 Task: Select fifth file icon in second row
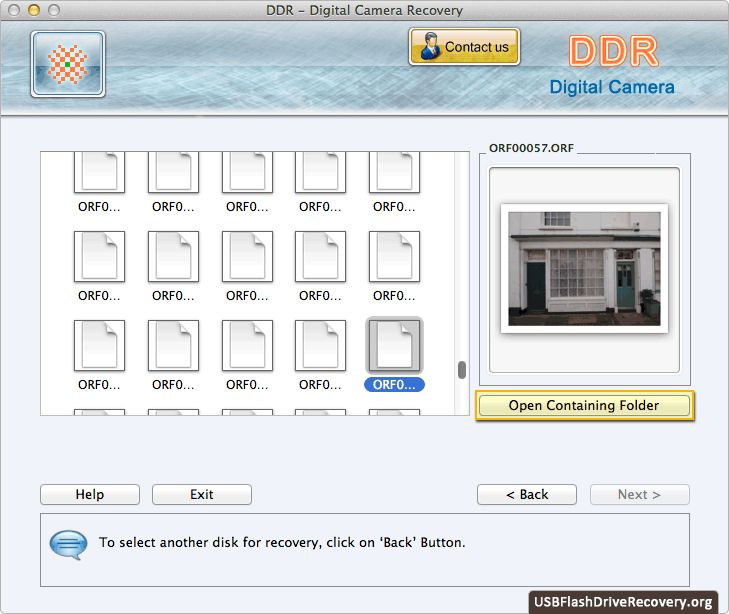395,257
